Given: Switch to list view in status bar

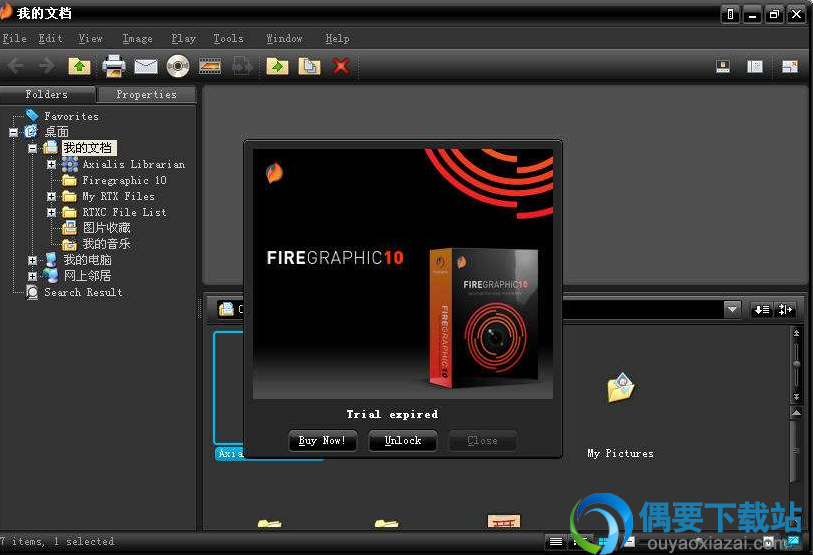Looking at the screenshot, I should click(x=556, y=542).
